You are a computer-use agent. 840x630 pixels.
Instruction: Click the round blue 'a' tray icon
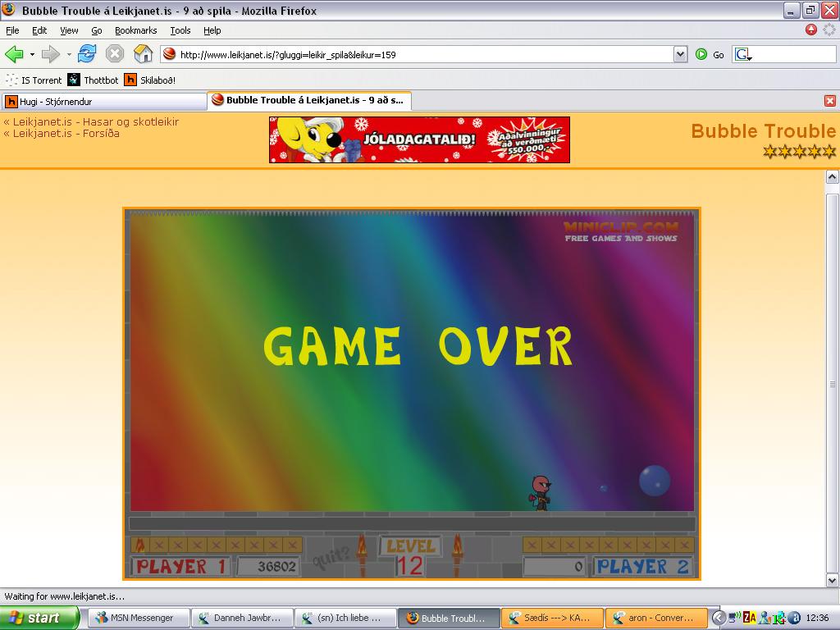click(794, 618)
